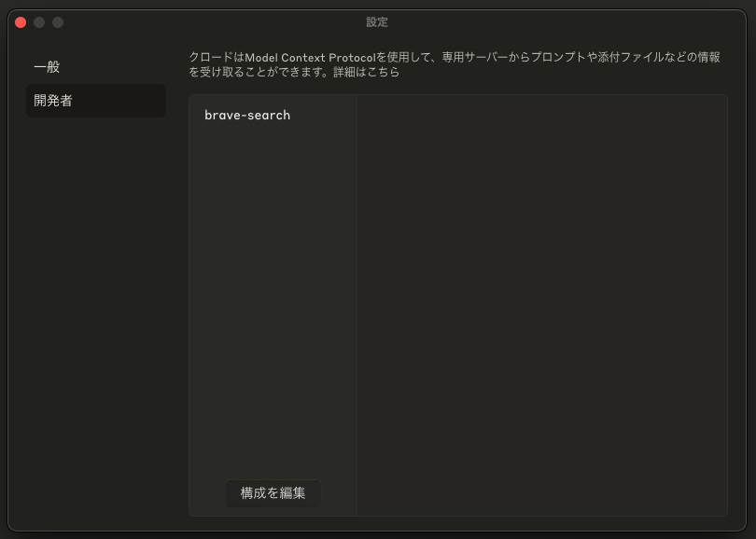Close the 設定 window with red button
The image size is (756, 539).
tap(21, 22)
